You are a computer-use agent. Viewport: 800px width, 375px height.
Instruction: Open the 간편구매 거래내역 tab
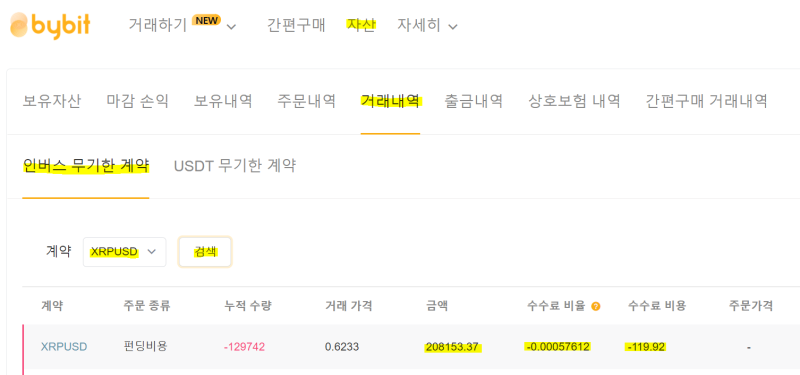tap(707, 101)
